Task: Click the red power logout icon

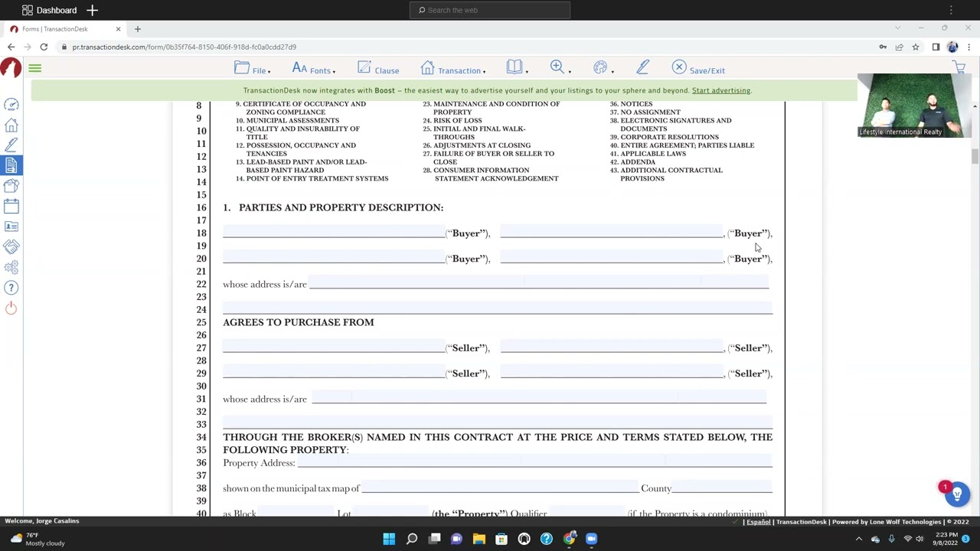Action: click(11, 308)
